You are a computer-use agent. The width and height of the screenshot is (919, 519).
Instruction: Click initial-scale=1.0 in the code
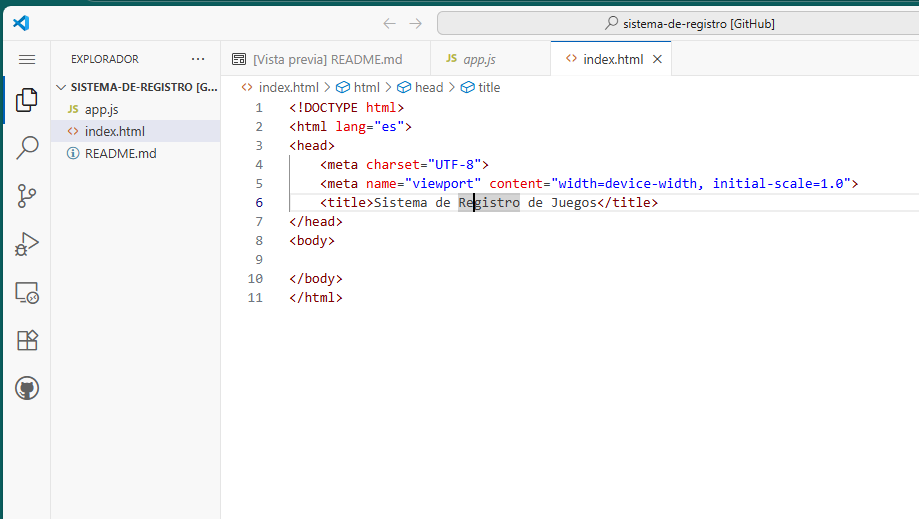click(x=778, y=183)
